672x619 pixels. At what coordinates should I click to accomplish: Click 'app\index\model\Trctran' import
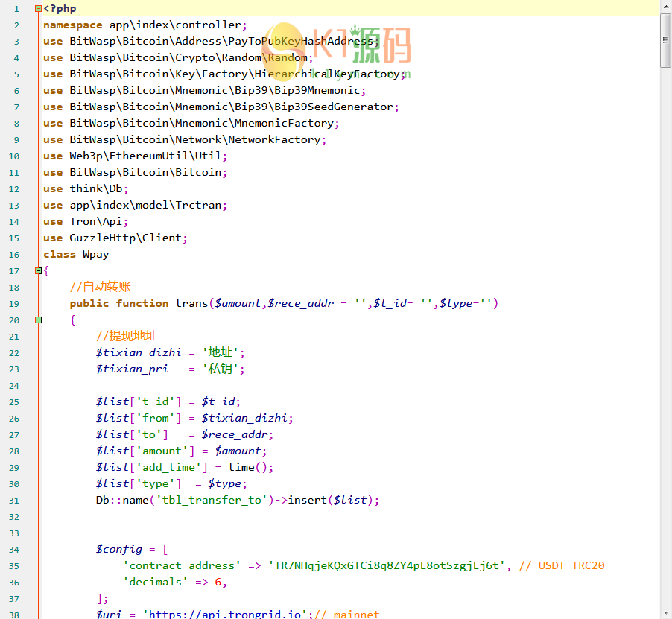(x=146, y=205)
